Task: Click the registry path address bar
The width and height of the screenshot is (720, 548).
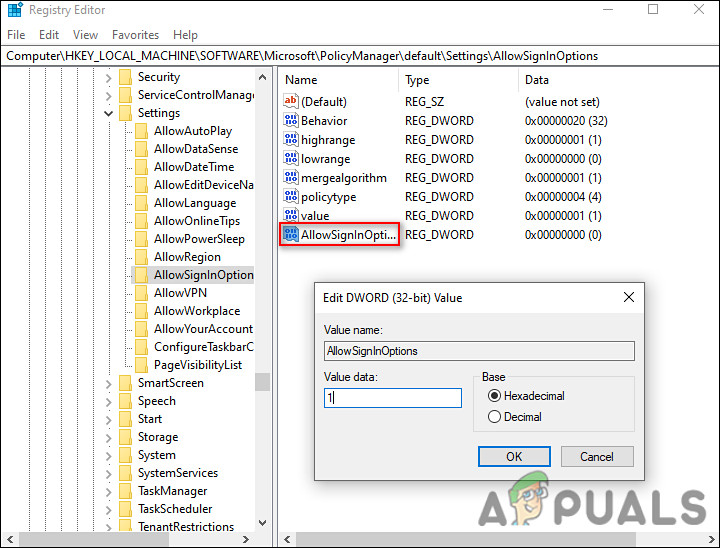Action: (360, 56)
